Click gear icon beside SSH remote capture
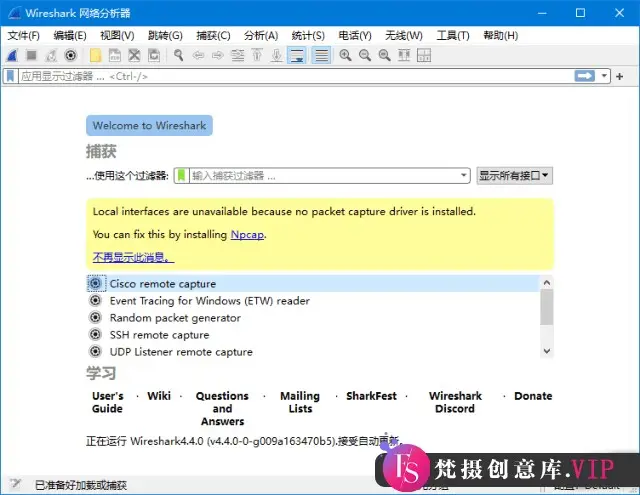 point(96,335)
